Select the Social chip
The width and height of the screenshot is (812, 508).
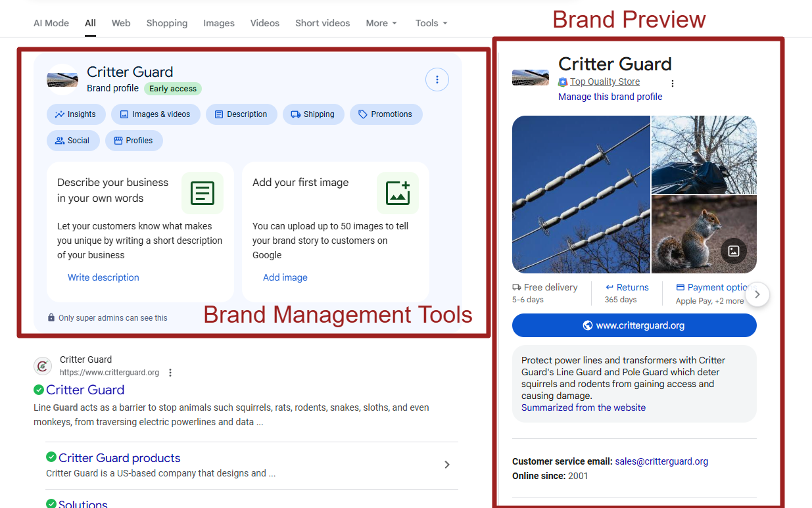point(73,140)
